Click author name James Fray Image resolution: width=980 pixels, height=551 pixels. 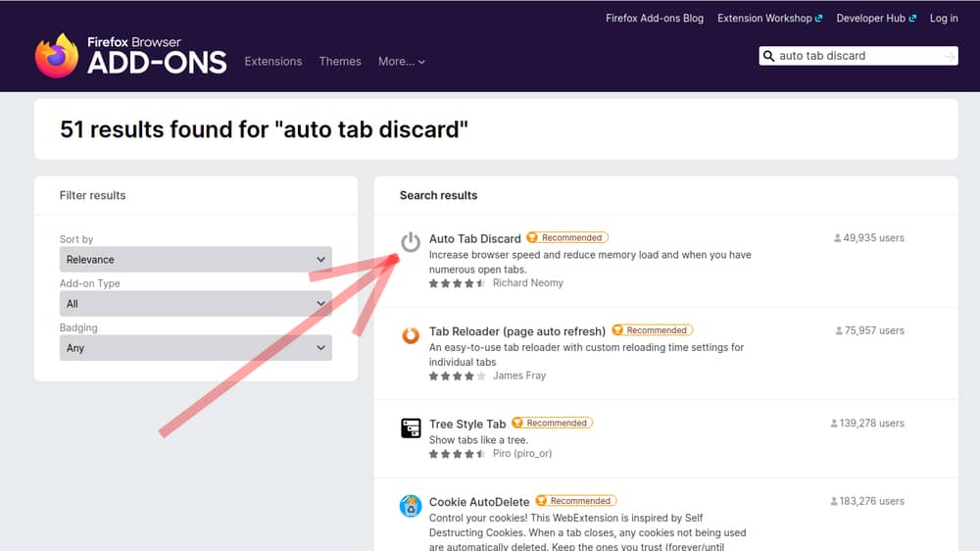coord(519,376)
